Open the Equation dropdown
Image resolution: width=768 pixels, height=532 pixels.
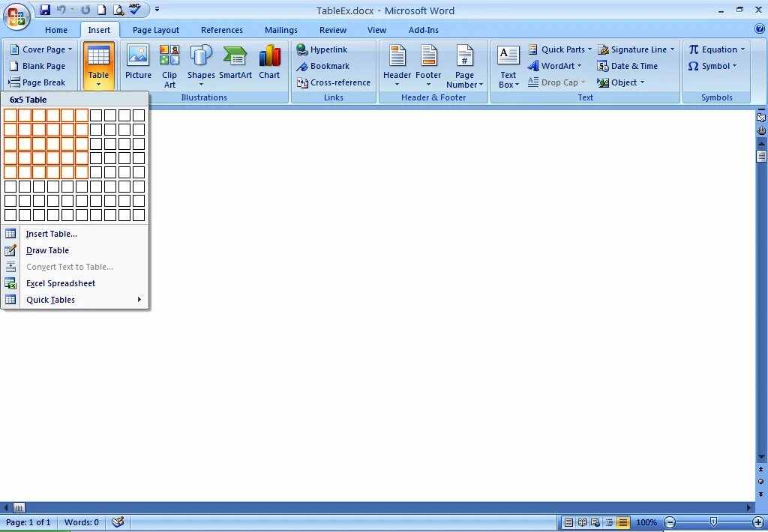click(716, 49)
